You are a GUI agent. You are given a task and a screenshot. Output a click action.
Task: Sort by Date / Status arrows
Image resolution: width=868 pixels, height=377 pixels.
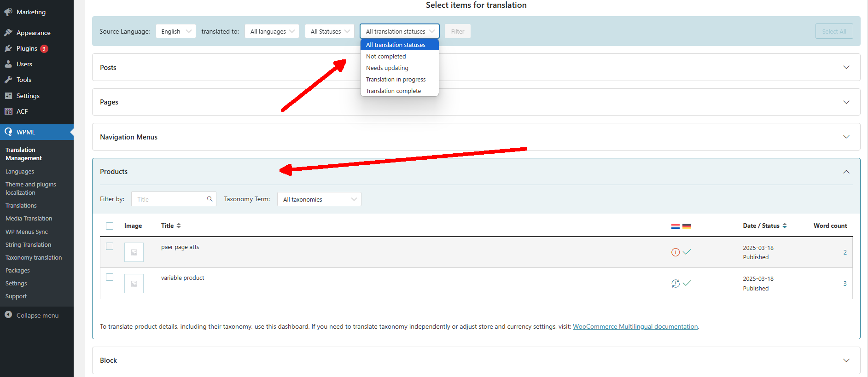pyautogui.click(x=785, y=226)
